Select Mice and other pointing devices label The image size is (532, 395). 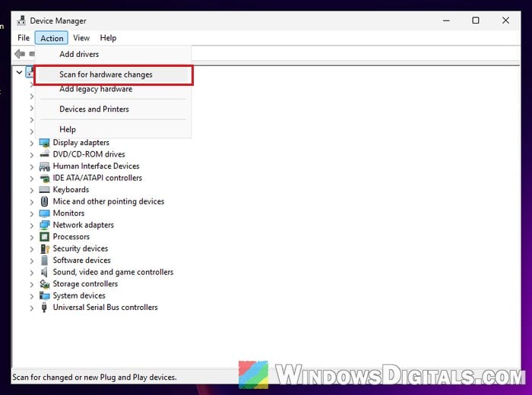[x=109, y=201]
